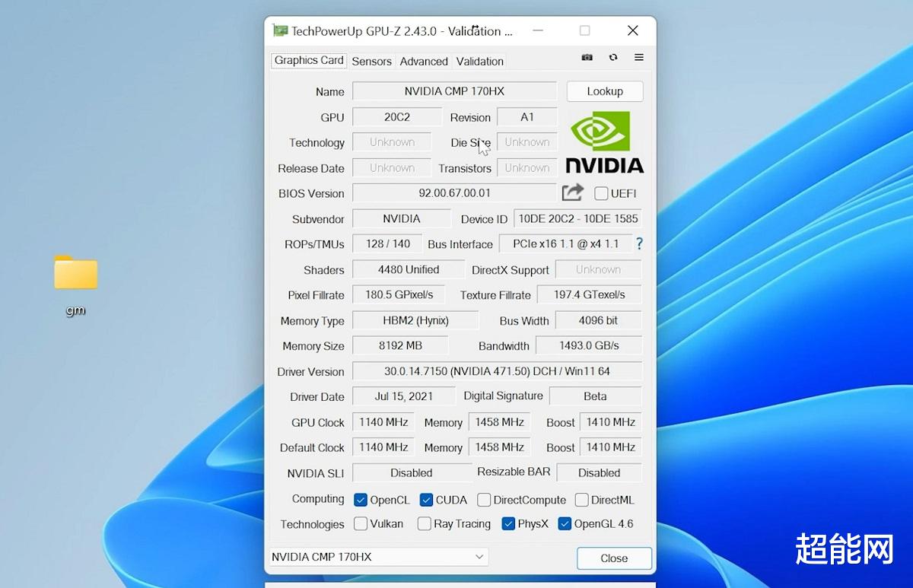Click the Lookup button
This screenshot has height=588, width=913.
point(605,91)
